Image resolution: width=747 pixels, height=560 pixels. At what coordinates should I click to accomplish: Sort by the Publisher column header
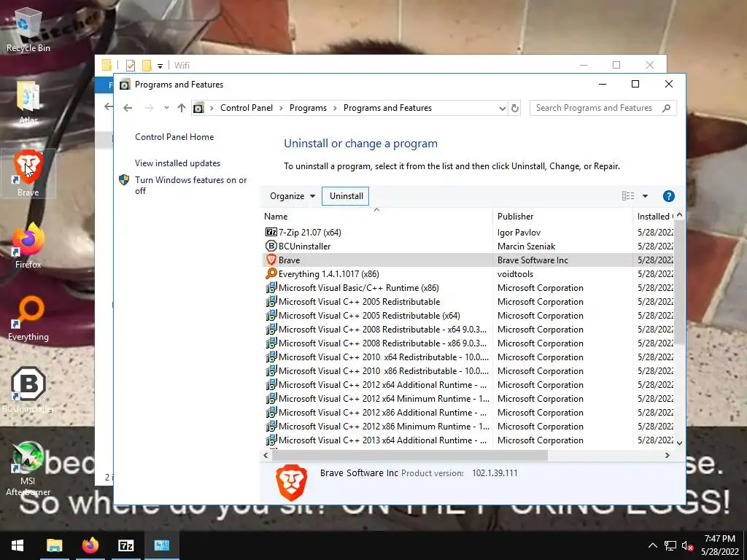point(562,216)
